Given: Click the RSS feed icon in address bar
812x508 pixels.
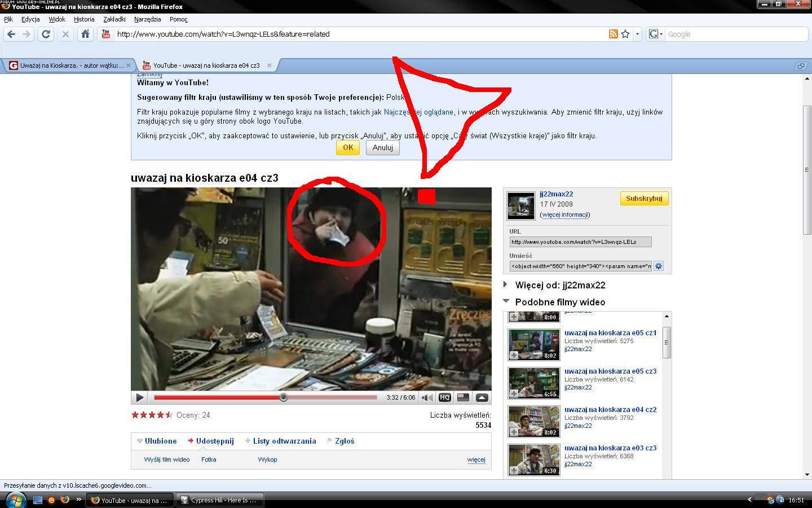Looking at the screenshot, I should pyautogui.click(x=613, y=34).
